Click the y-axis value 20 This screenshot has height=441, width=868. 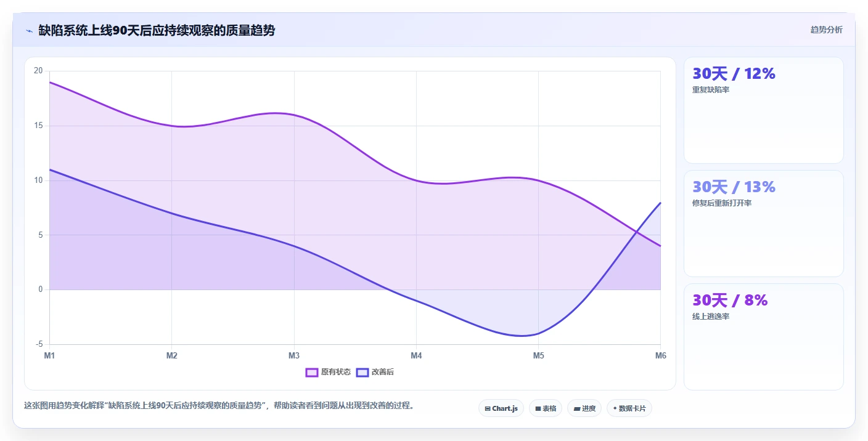click(x=38, y=71)
